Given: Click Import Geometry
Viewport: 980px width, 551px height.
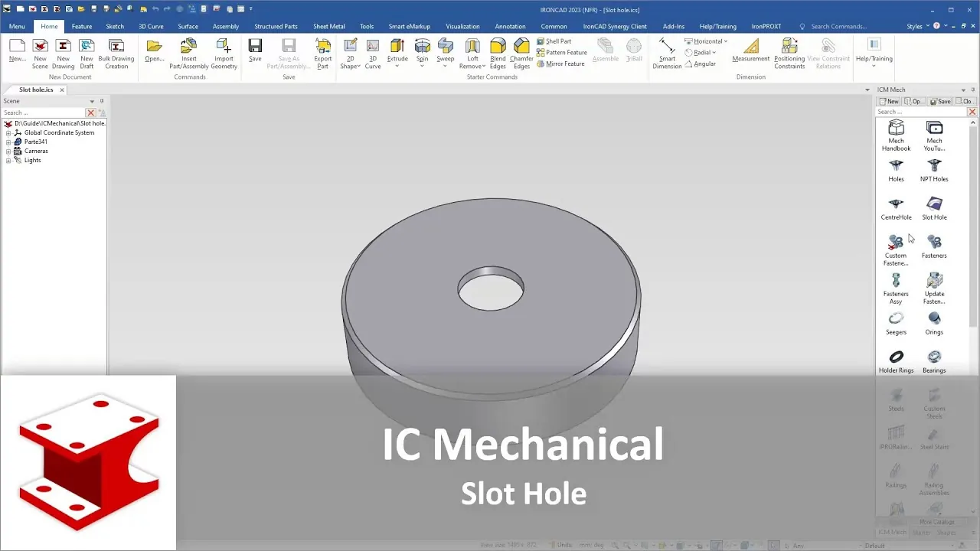Looking at the screenshot, I should pos(224,54).
